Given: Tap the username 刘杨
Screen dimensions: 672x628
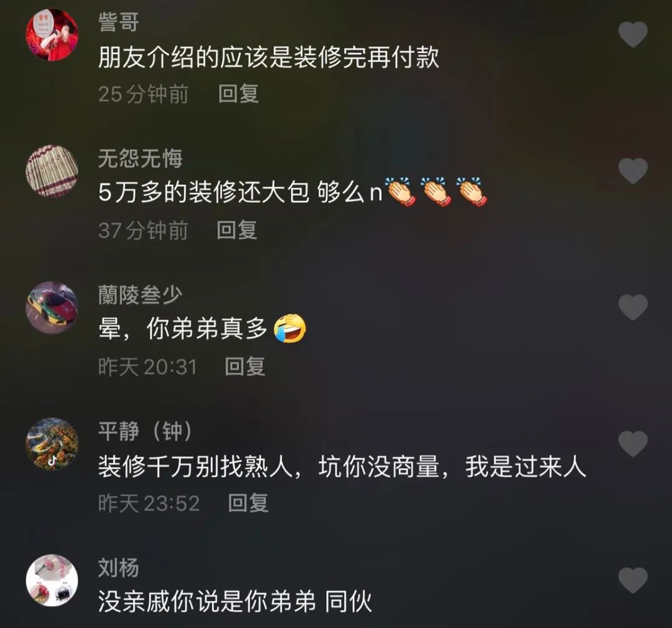Looking at the screenshot, I should click(119, 568).
